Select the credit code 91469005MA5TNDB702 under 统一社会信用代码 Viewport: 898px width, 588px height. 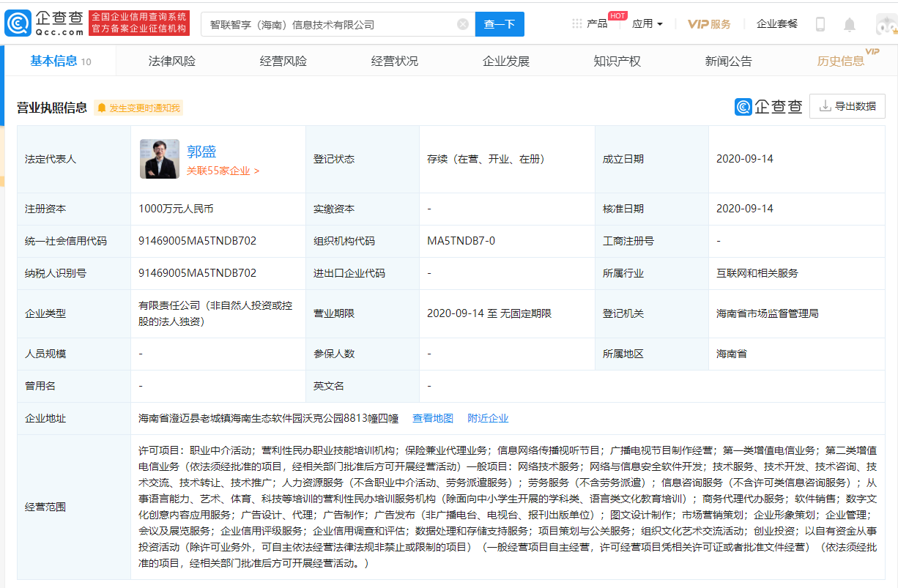pyautogui.click(x=198, y=241)
